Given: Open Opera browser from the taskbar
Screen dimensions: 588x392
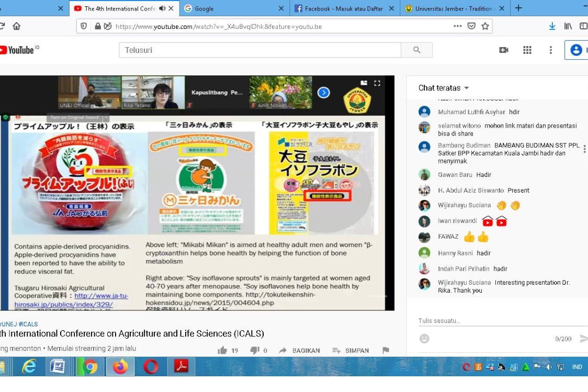Looking at the screenshot, I should (x=151, y=366).
